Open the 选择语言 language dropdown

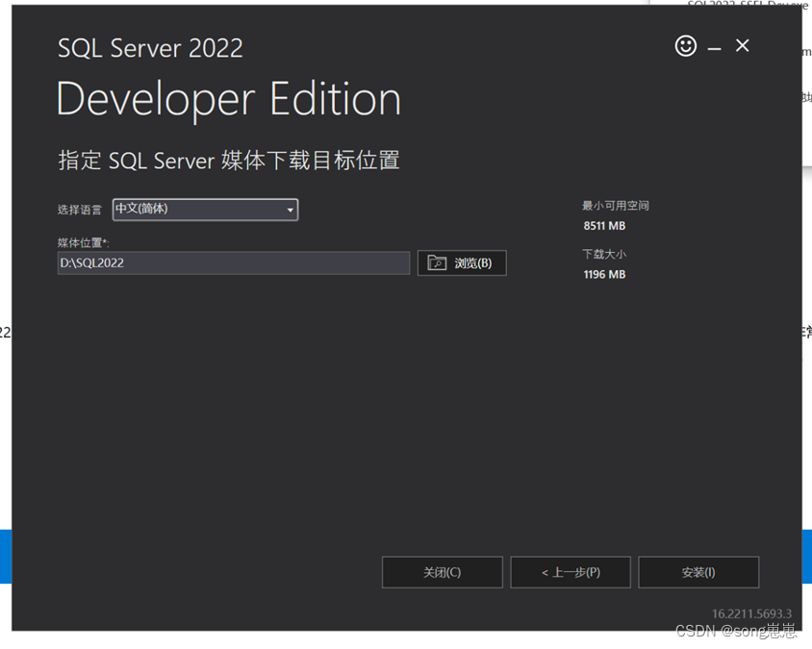[205, 210]
